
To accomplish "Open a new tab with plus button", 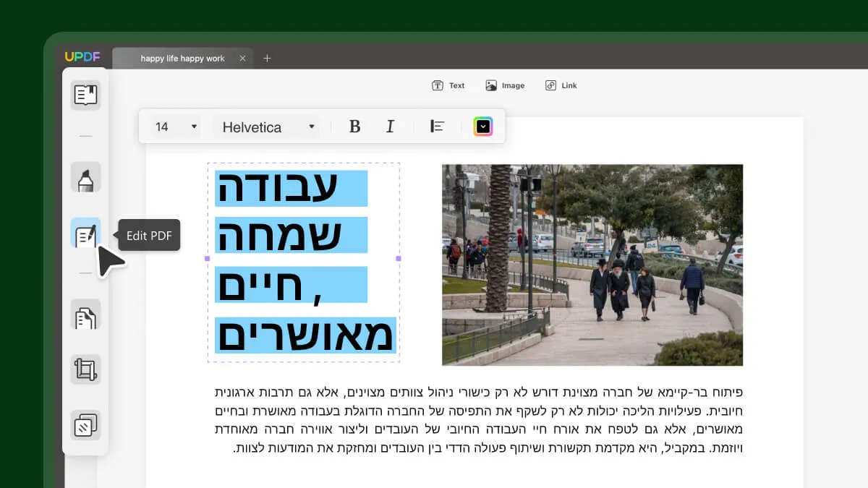I will [267, 59].
